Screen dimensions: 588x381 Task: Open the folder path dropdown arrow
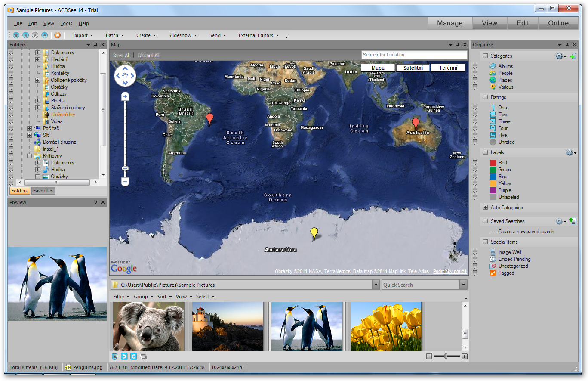point(376,285)
